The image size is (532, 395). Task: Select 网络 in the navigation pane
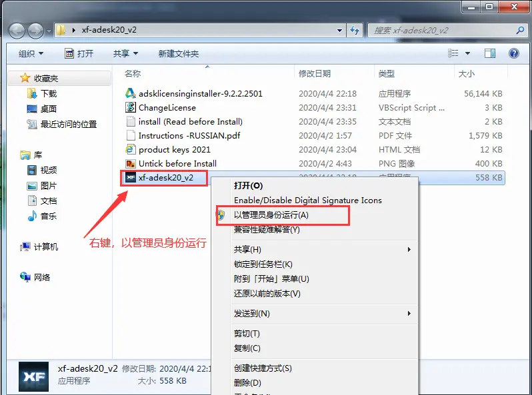pos(42,277)
